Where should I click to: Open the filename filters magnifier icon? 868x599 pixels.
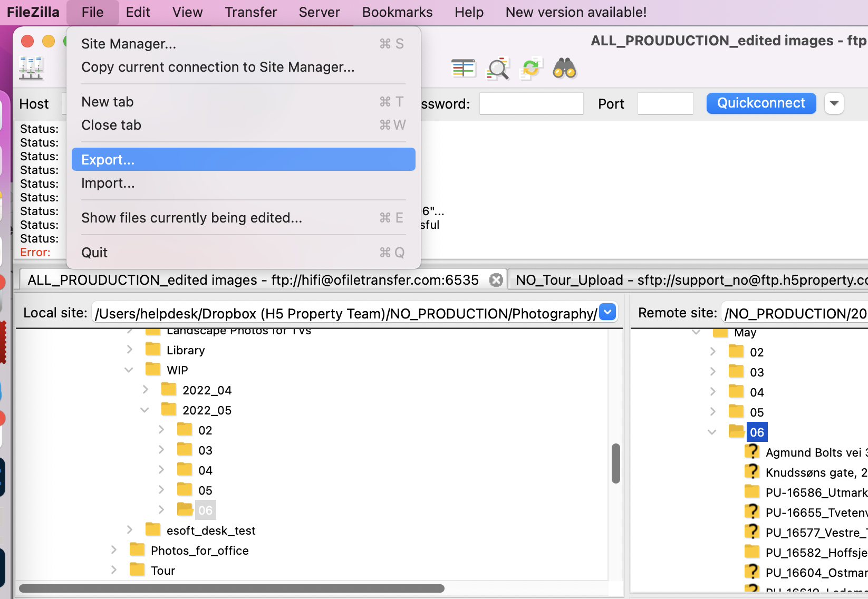pyautogui.click(x=498, y=69)
